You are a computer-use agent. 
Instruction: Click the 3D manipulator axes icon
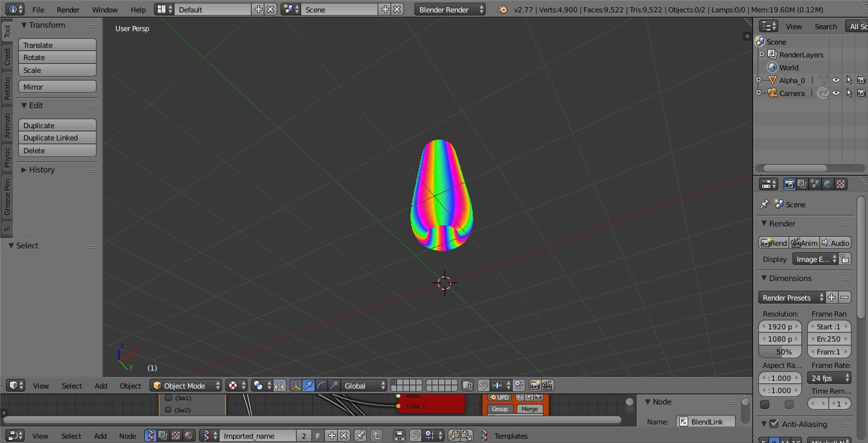(x=295, y=386)
